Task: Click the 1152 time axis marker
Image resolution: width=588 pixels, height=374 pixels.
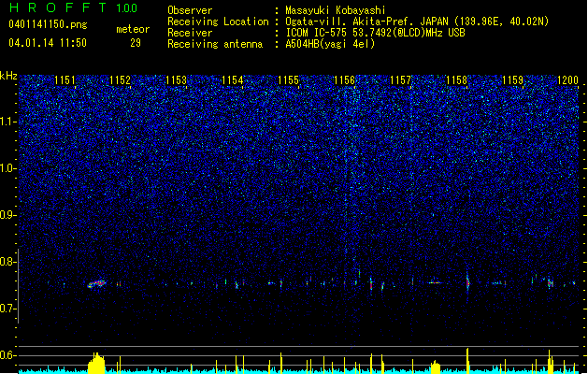Action: click(x=120, y=80)
